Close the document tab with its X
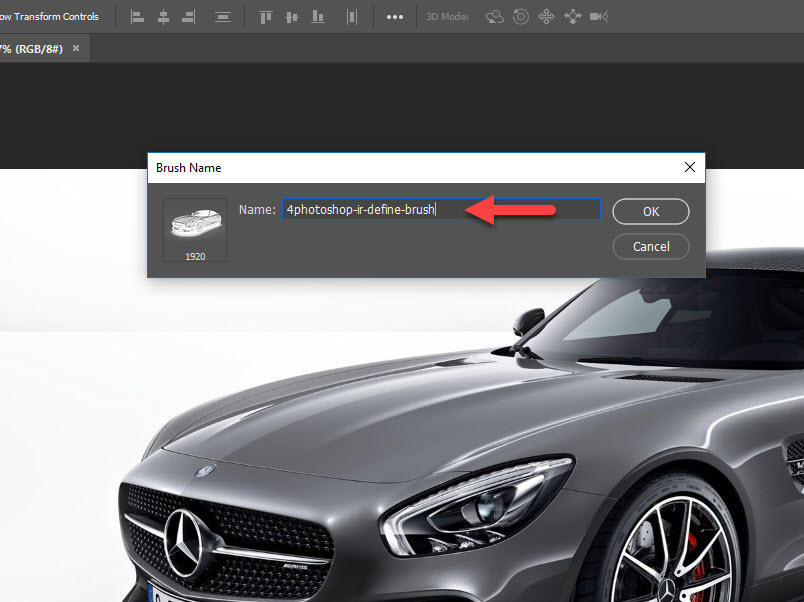804x602 pixels. [76, 48]
